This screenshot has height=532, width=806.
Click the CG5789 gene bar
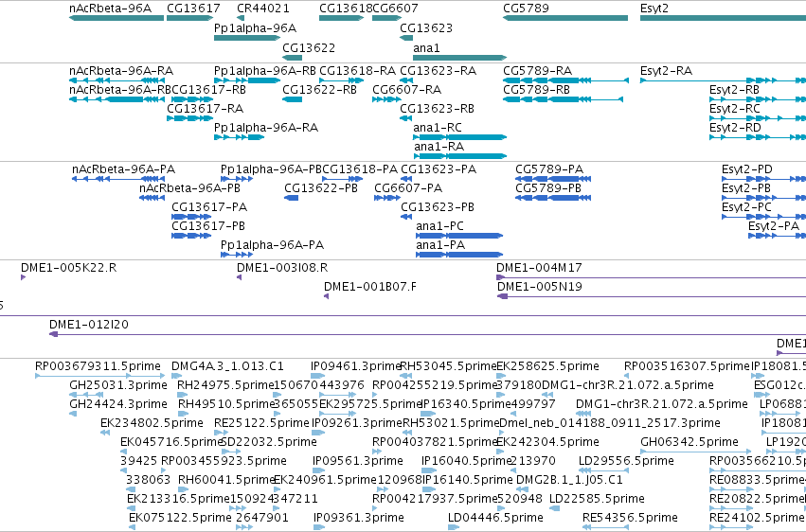[565, 18]
